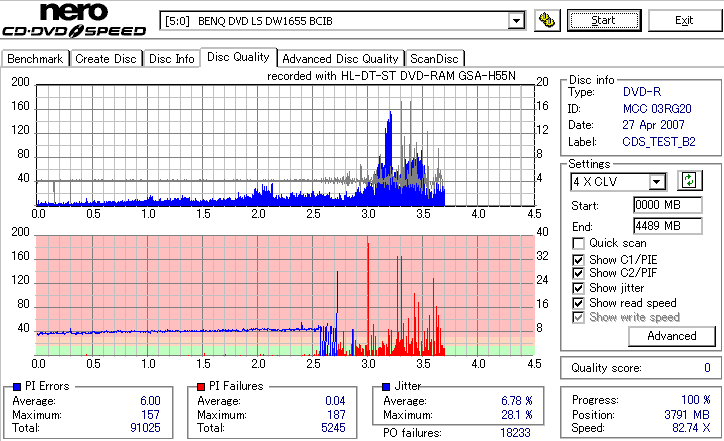The height and width of the screenshot is (441, 724).
Task: Click the PI Errors maximum 157
Action: (151, 415)
